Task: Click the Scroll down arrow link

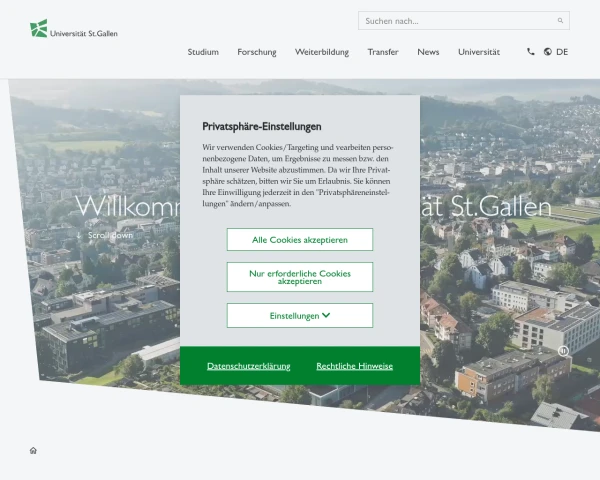Action: [x=104, y=235]
